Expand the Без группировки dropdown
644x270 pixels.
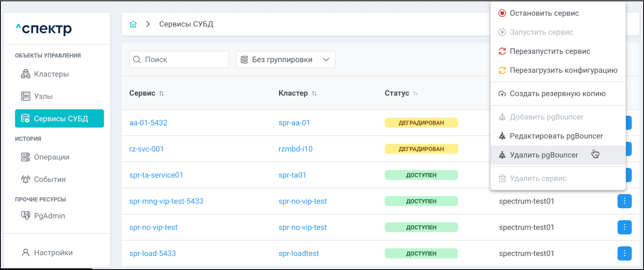pyautogui.click(x=285, y=59)
